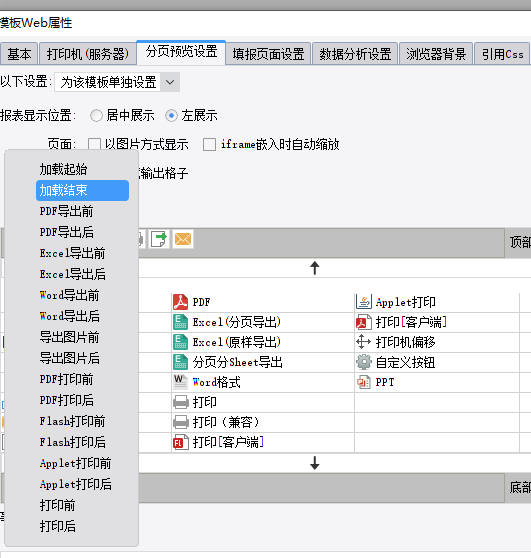
Task: Click the 打印机偏移 move icon
Action: point(364,342)
